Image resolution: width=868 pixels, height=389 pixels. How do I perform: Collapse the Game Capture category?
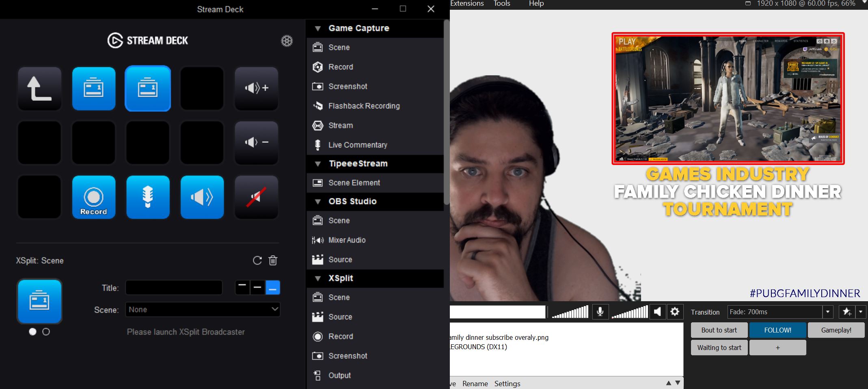pyautogui.click(x=318, y=28)
